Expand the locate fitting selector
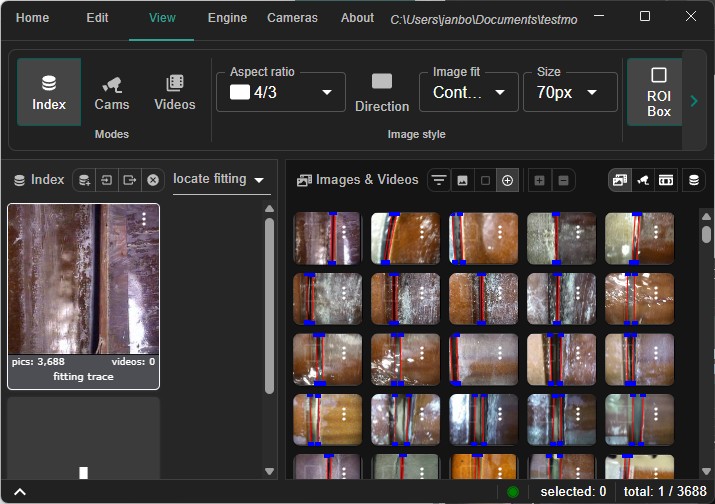Screen dimensions: 715x504 point(220,179)
